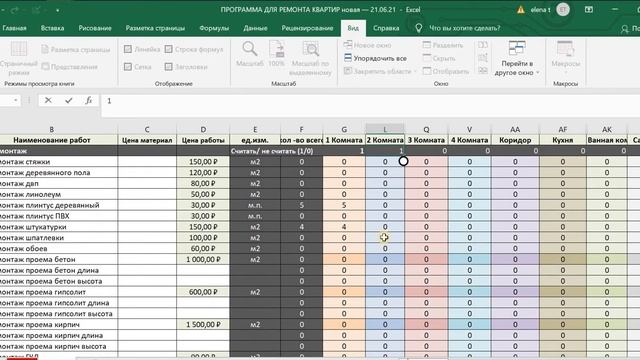Select column header G

coord(344,129)
